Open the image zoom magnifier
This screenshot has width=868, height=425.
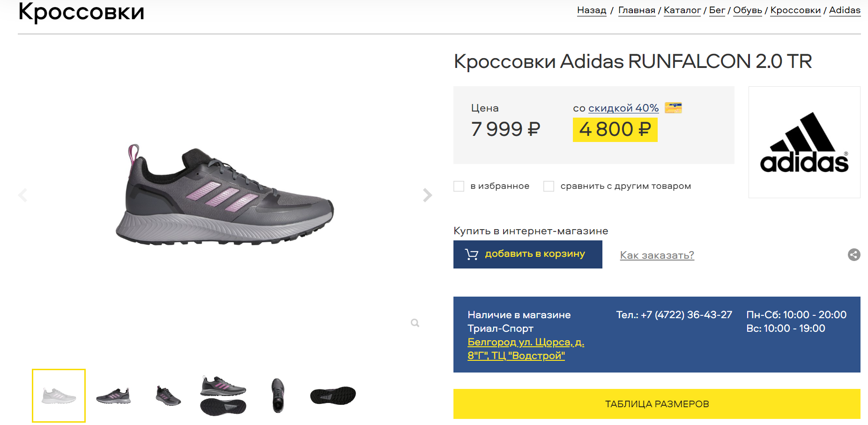tap(414, 322)
